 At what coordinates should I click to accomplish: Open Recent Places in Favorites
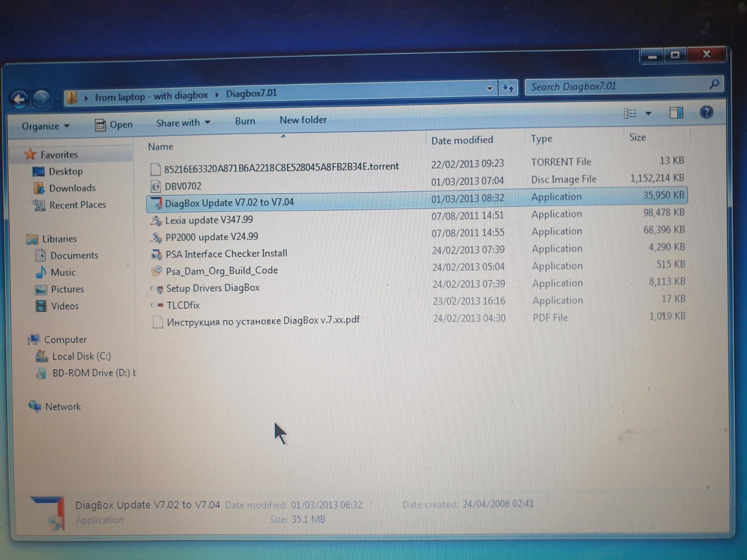[x=78, y=205]
